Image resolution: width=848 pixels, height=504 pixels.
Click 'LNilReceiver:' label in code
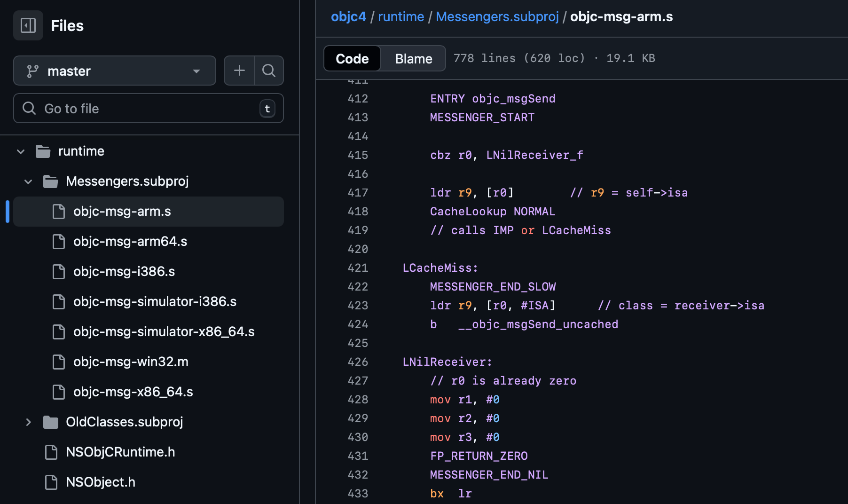click(x=448, y=362)
